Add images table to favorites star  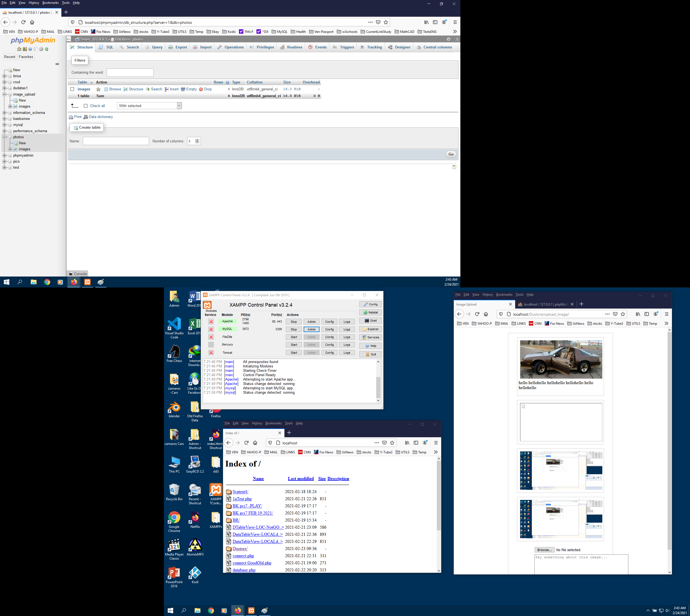point(98,89)
